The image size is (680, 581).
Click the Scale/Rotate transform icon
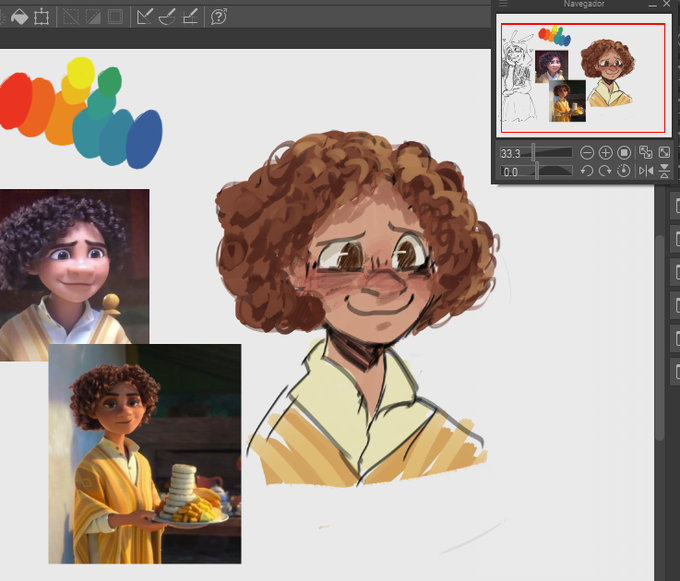(x=42, y=17)
